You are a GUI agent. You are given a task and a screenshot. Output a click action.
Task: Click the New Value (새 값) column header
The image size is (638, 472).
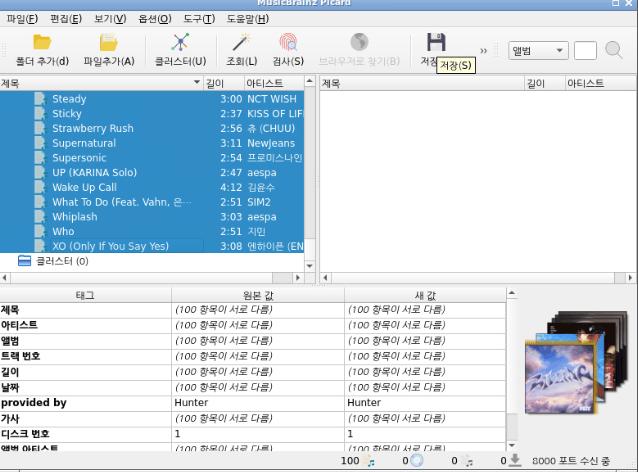pyautogui.click(x=423, y=295)
